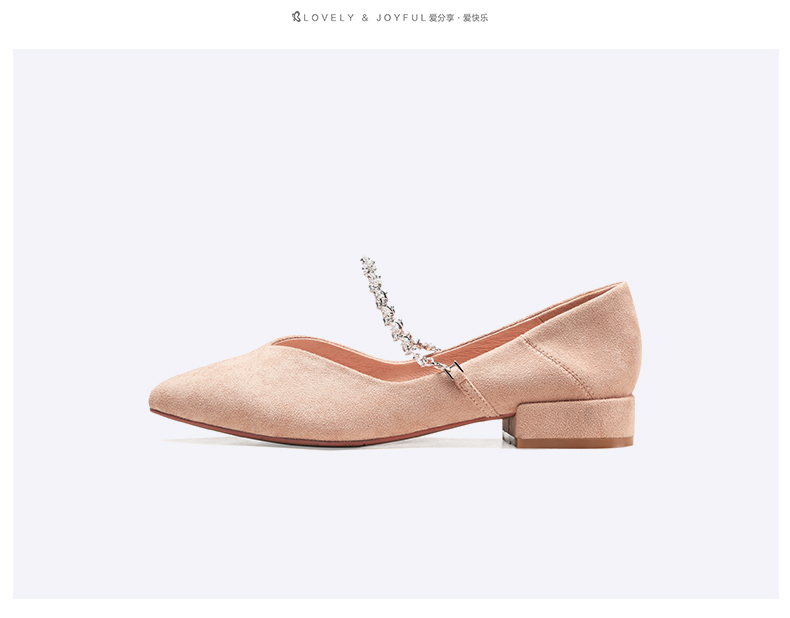Viewport: 790px width, 618px height.
Task: Click the 爱分享 slogan text
Action: click(x=441, y=18)
